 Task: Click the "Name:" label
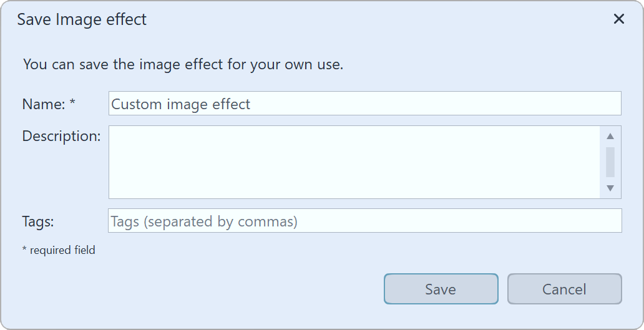(x=43, y=104)
